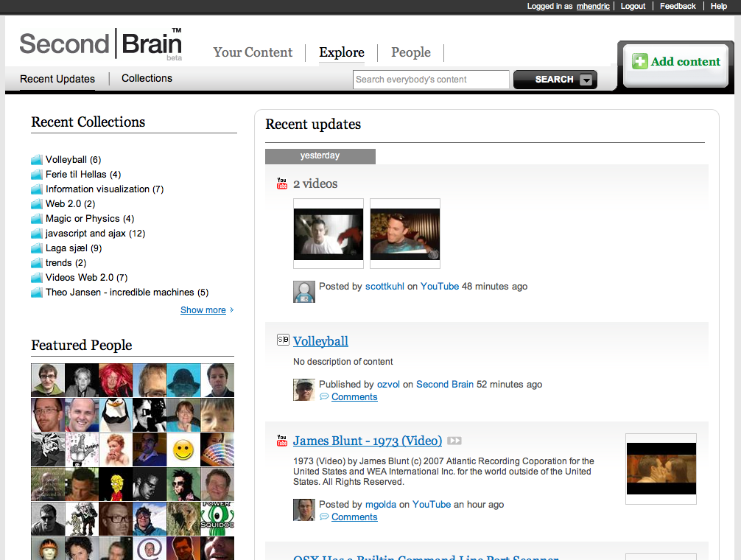This screenshot has height=560, width=741.
Task: Open the Collections sub-tab
Action: (147, 78)
